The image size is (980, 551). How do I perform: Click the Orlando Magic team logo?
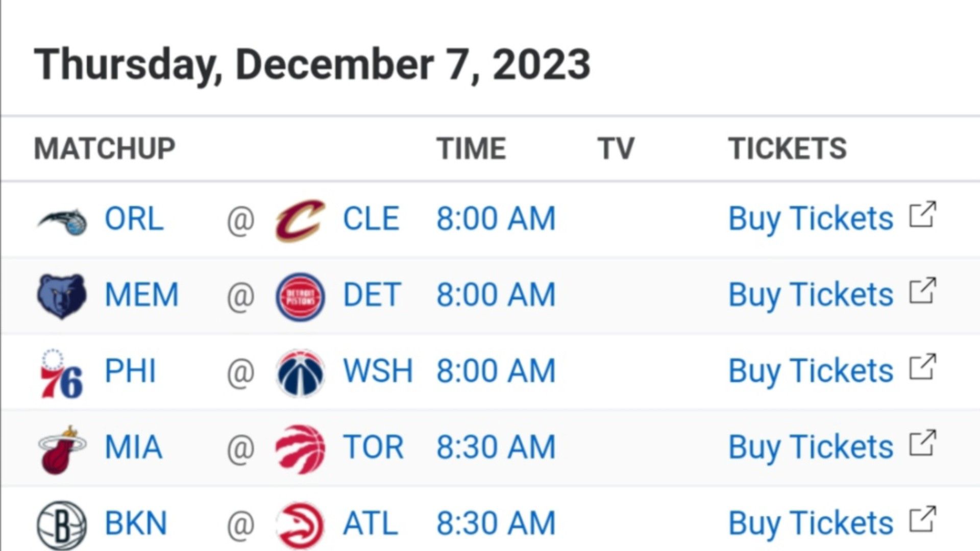pyautogui.click(x=62, y=220)
